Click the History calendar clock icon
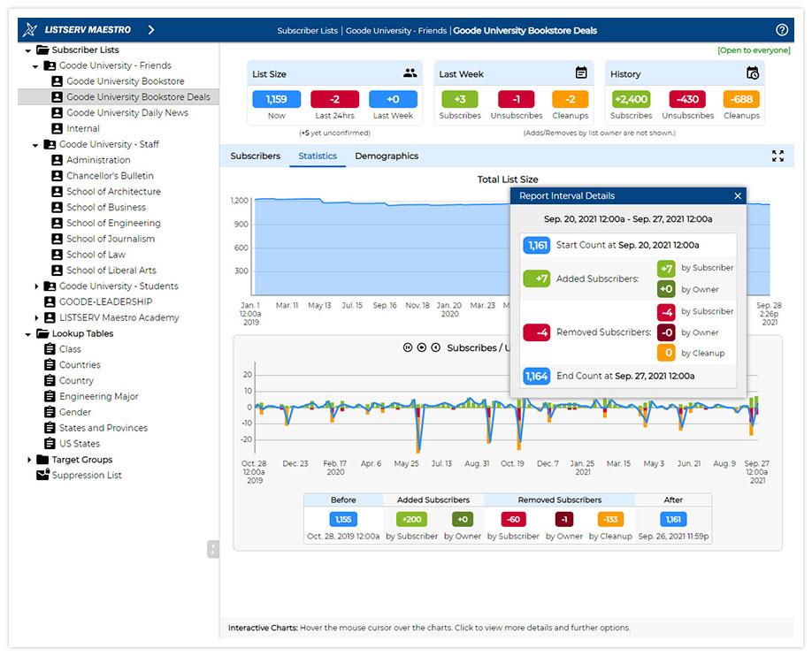The image size is (812, 656). (753, 73)
